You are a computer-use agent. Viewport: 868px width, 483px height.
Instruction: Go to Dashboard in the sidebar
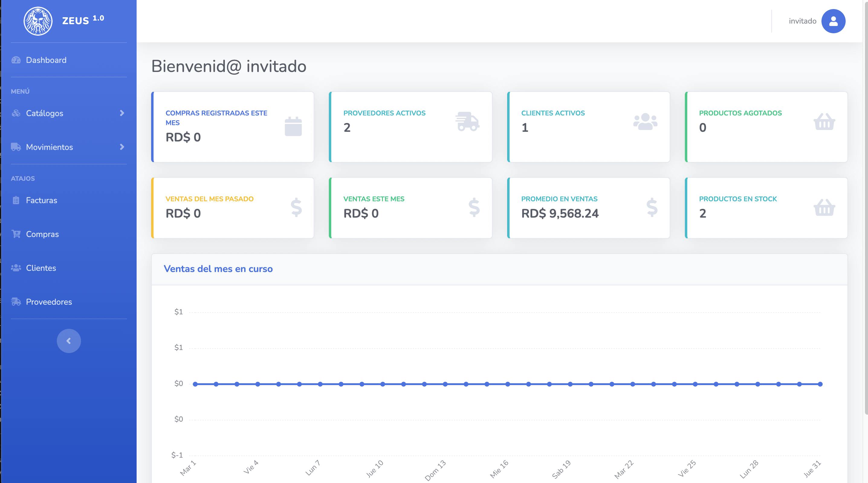tap(46, 60)
